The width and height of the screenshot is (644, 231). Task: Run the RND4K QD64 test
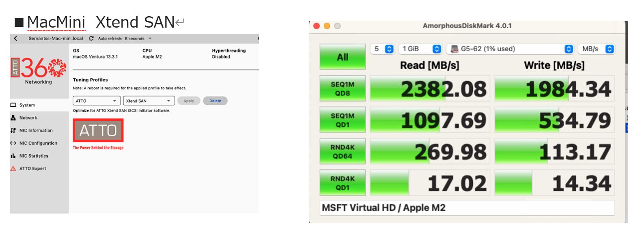pos(342,151)
